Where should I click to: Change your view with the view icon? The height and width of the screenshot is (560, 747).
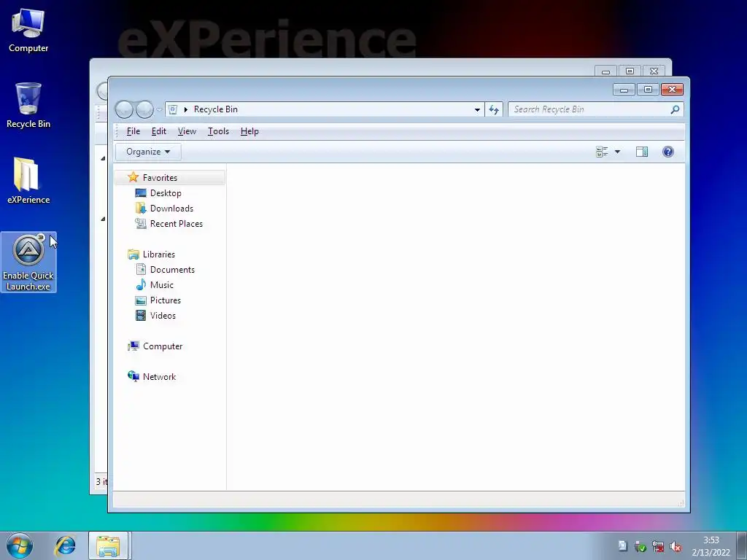[x=602, y=152]
